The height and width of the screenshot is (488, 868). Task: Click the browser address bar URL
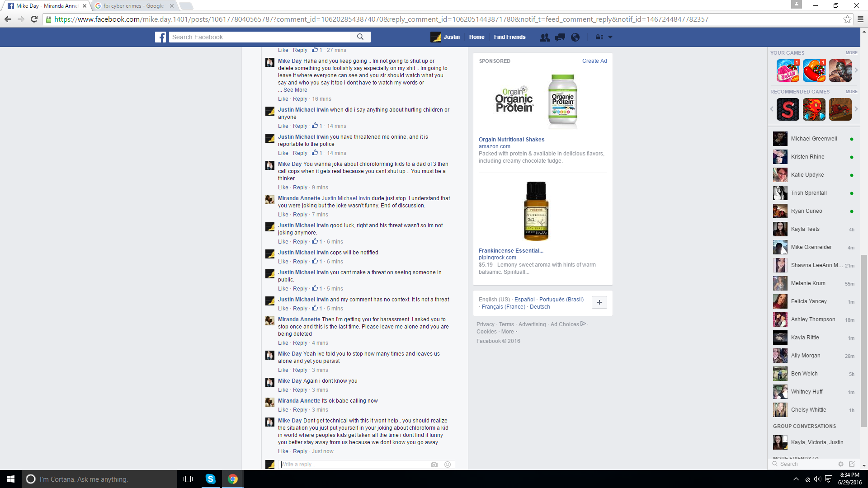(381, 19)
